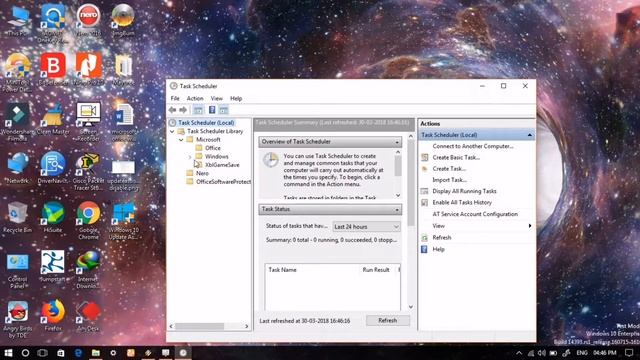
Task: Open the Nitro Pro desktop icon
Action: (88, 69)
